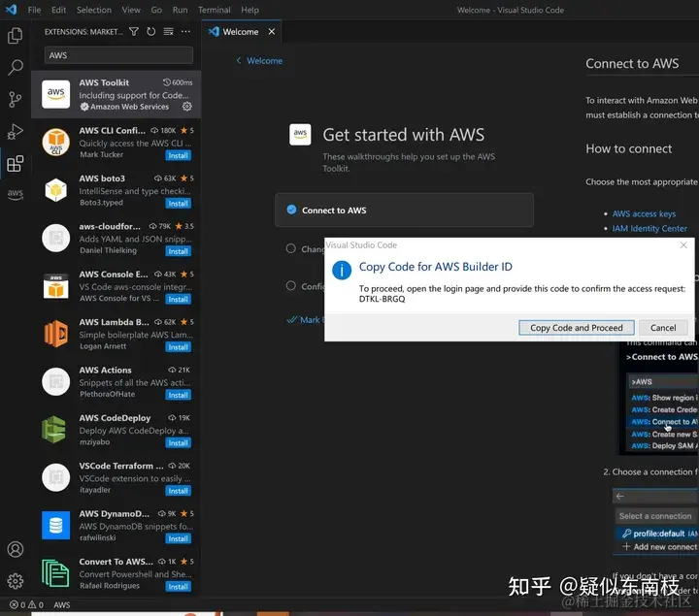This screenshot has height=616, width=699.
Task: Open the Accounts menu icon
Action: (16, 549)
